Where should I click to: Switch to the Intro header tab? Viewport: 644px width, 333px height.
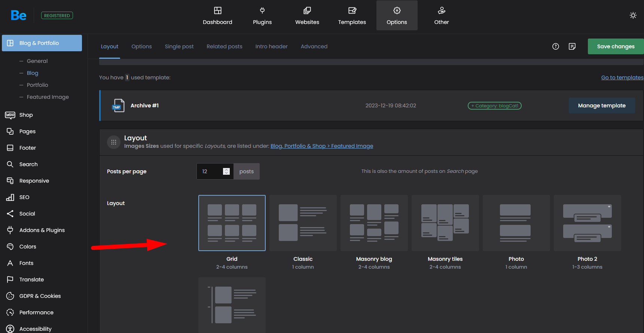click(x=272, y=46)
